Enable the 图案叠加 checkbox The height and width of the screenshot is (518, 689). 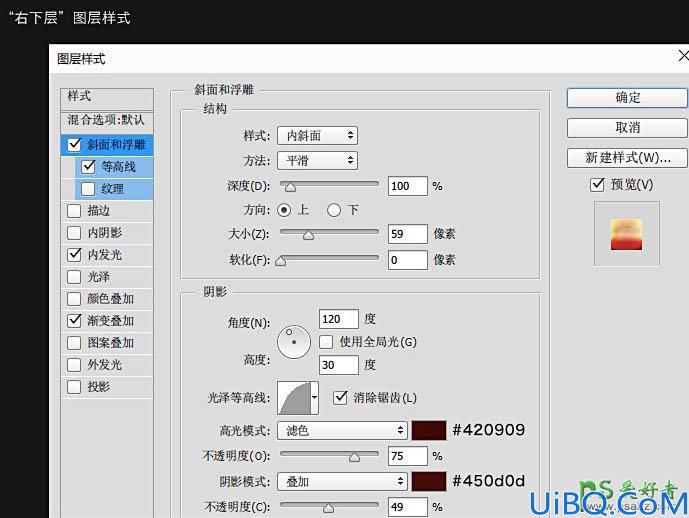[74, 343]
